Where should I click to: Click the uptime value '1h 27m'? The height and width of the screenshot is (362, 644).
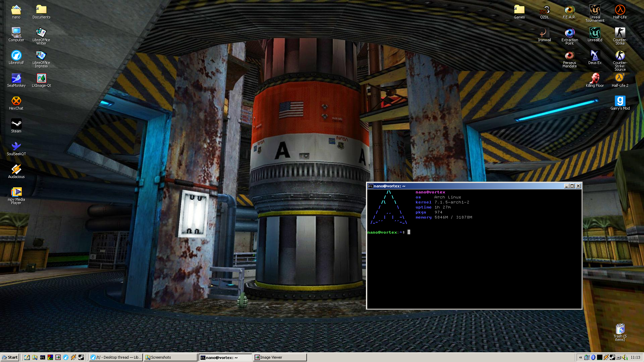click(x=442, y=207)
